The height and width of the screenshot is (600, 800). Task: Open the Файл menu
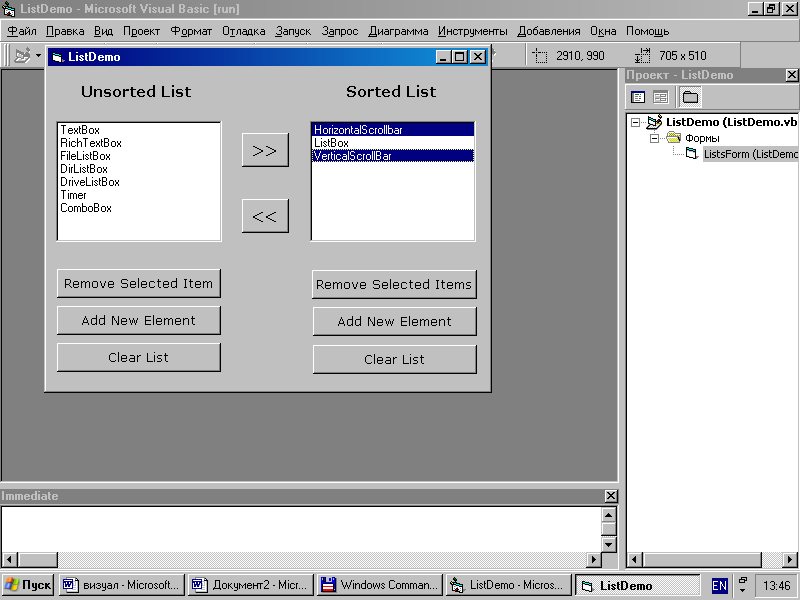point(22,31)
